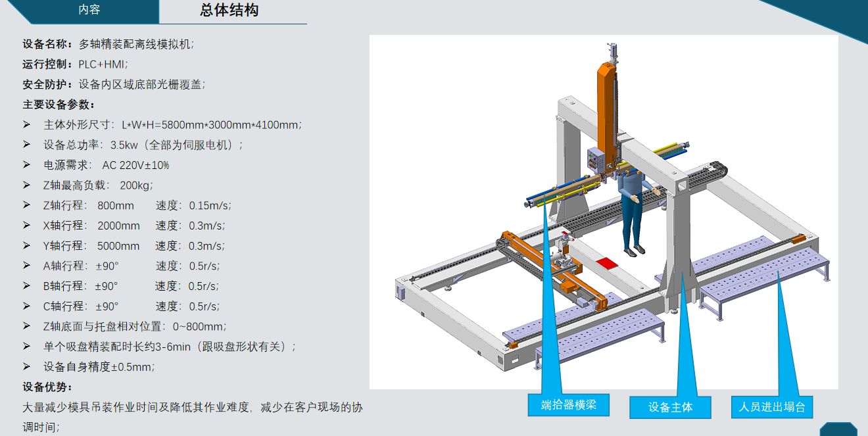Click the arrow bullet beside 电源需求
Viewport: 868px width, 436px height.
[27, 165]
